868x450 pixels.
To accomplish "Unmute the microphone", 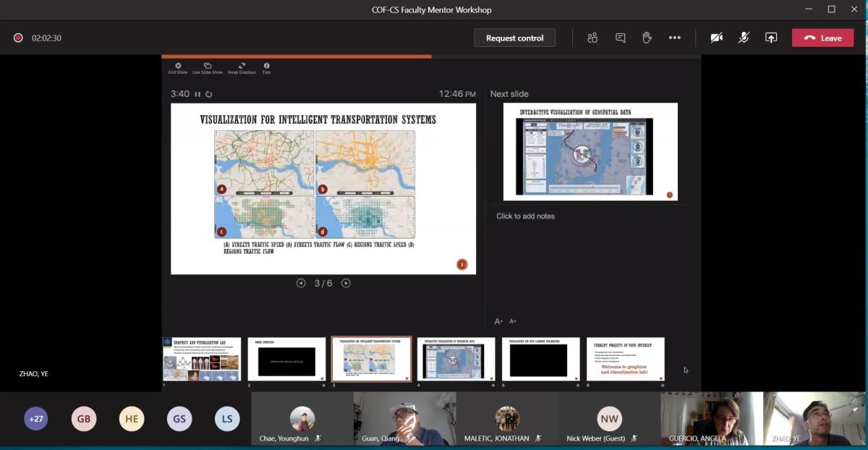I will (x=744, y=38).
